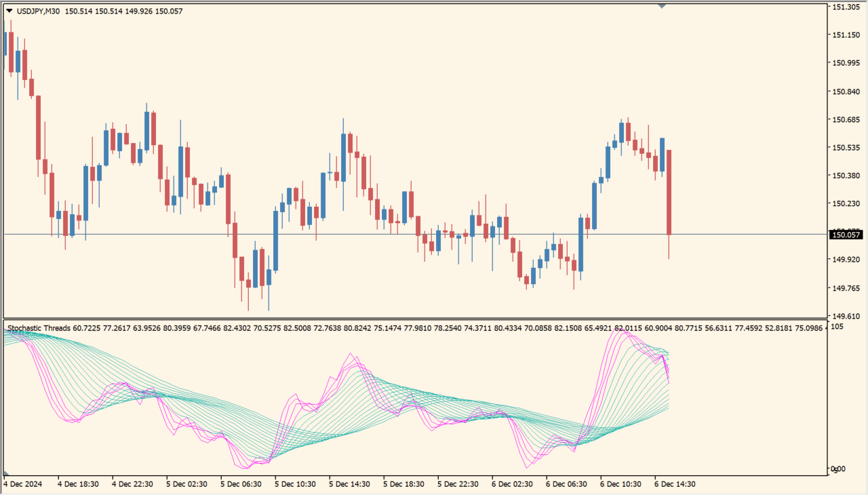
Task: Click the last large red candle
Action: point(669,193)
